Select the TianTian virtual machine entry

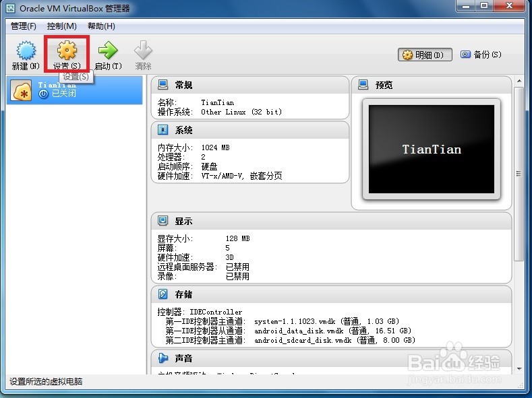[74, 90]
